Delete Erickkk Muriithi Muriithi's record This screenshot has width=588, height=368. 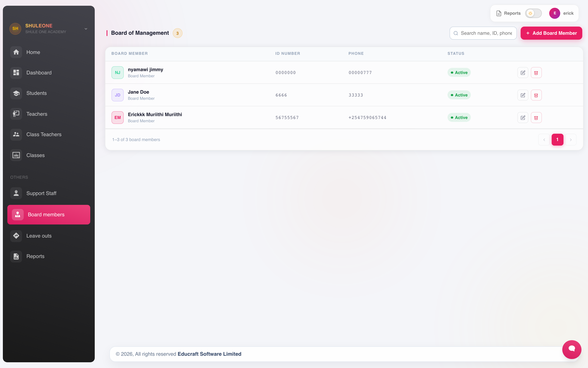536,118
